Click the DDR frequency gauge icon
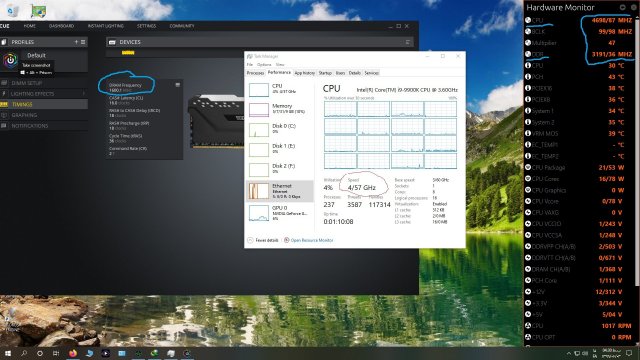 (x=528, y=54)
